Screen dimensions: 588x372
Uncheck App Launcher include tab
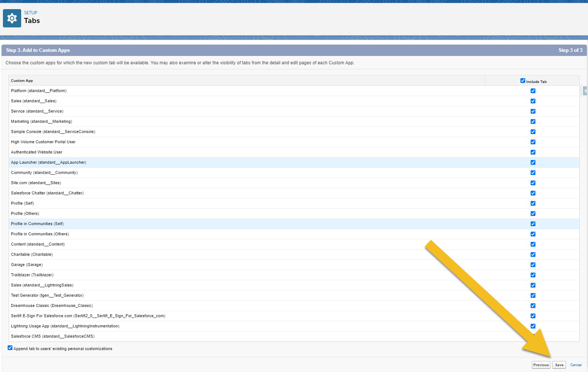533,162
